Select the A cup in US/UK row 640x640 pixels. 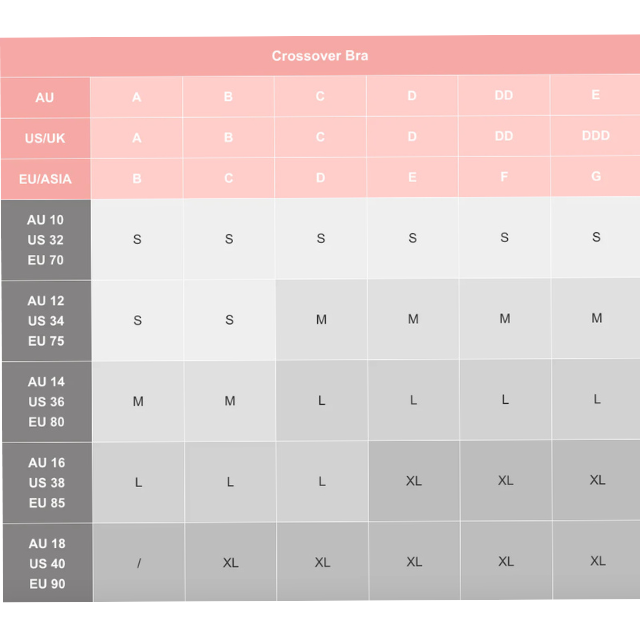(137, 138)
